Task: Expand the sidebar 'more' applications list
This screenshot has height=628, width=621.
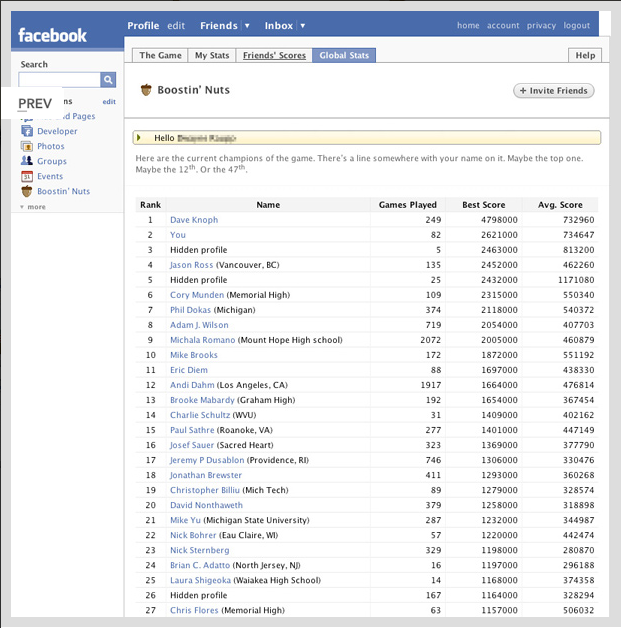Action: [x=33, y=207]
